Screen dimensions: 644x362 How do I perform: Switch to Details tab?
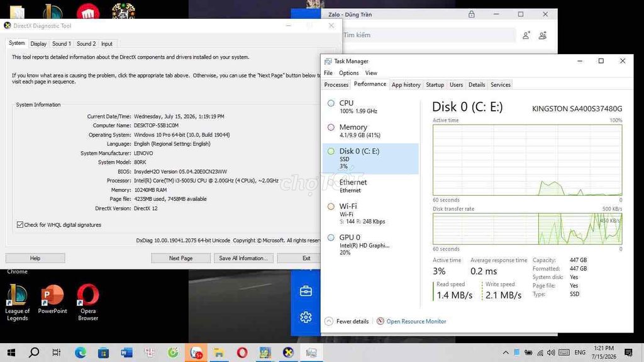tap(477, 85)
